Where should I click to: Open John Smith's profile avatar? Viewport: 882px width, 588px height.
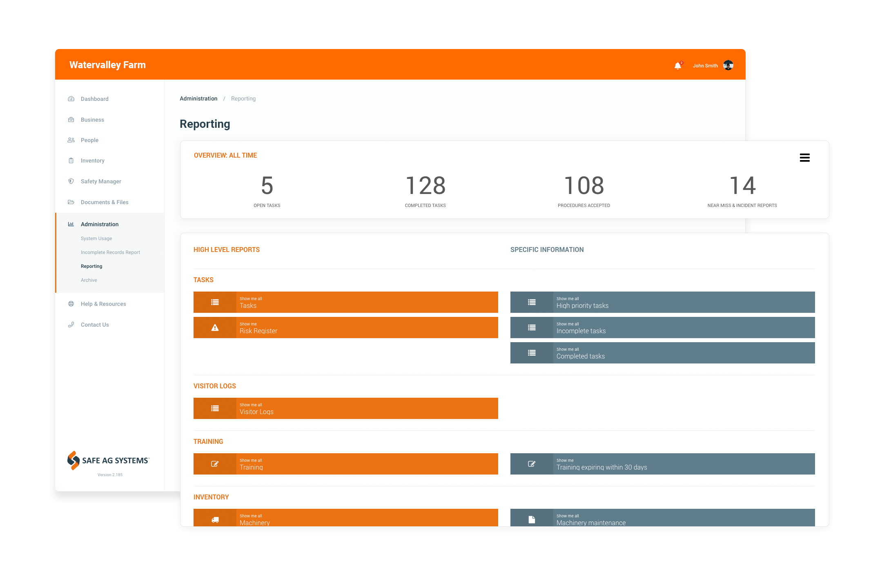728,65
